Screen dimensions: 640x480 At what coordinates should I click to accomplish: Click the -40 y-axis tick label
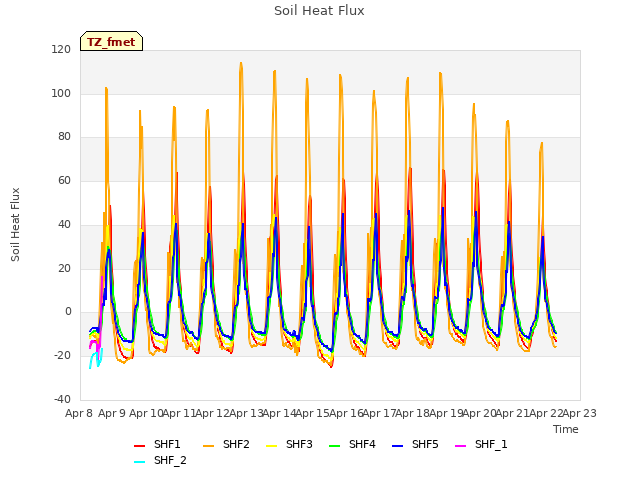(x=62, y=399)
